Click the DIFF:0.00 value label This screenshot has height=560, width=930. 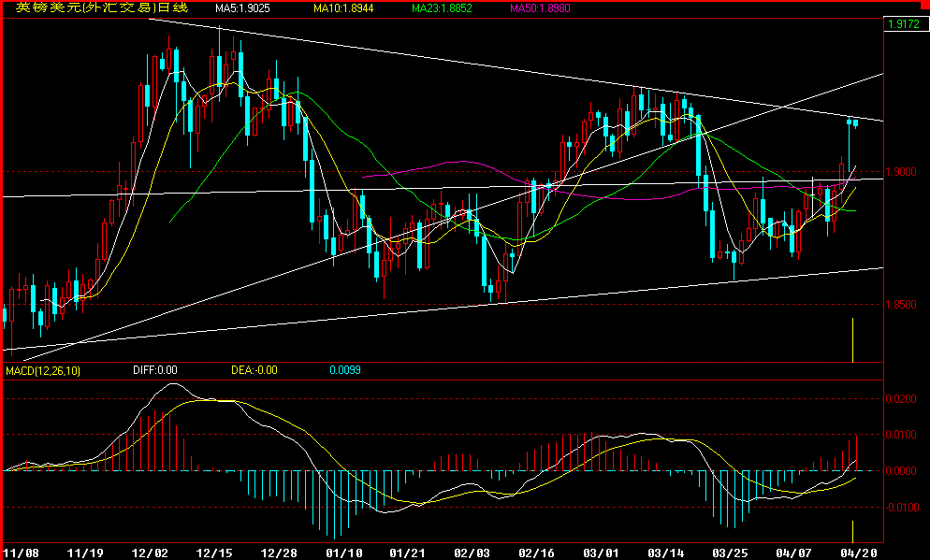click(156, 370)
